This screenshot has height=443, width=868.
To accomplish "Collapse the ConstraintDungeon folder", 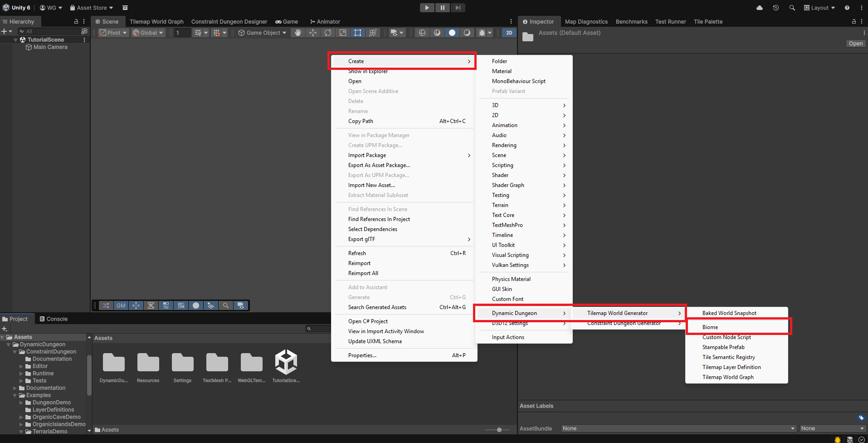I will pos(15,352).
